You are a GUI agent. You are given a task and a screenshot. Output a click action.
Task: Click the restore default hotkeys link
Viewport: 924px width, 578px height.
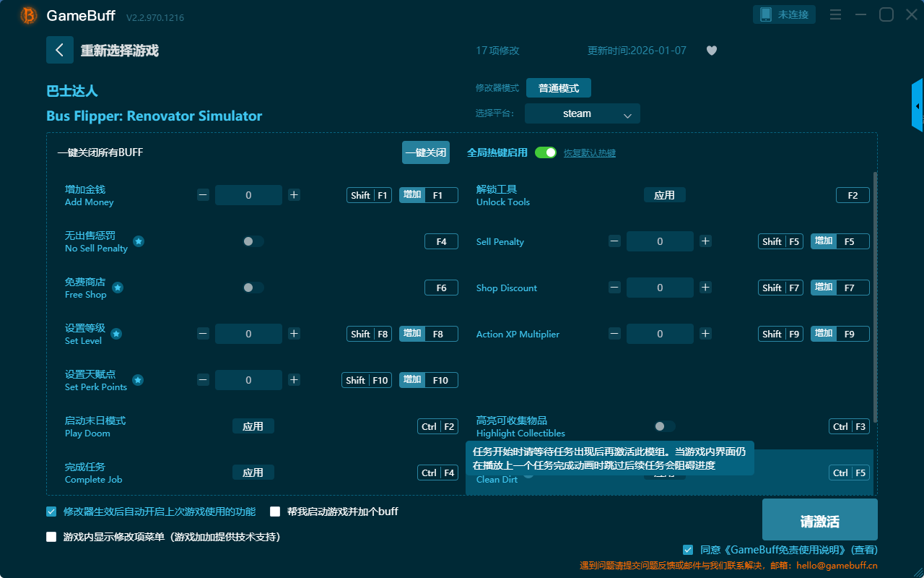pos(589,153)
